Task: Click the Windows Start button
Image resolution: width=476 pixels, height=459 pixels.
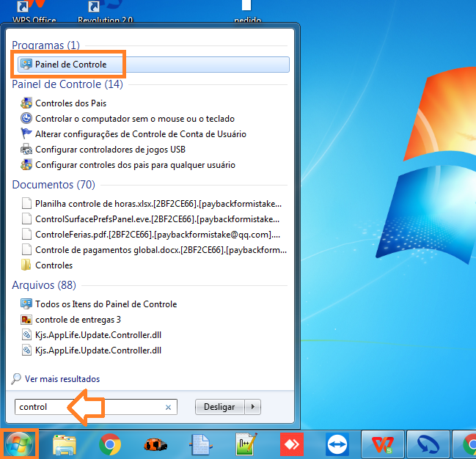Action: click(19, 444)
